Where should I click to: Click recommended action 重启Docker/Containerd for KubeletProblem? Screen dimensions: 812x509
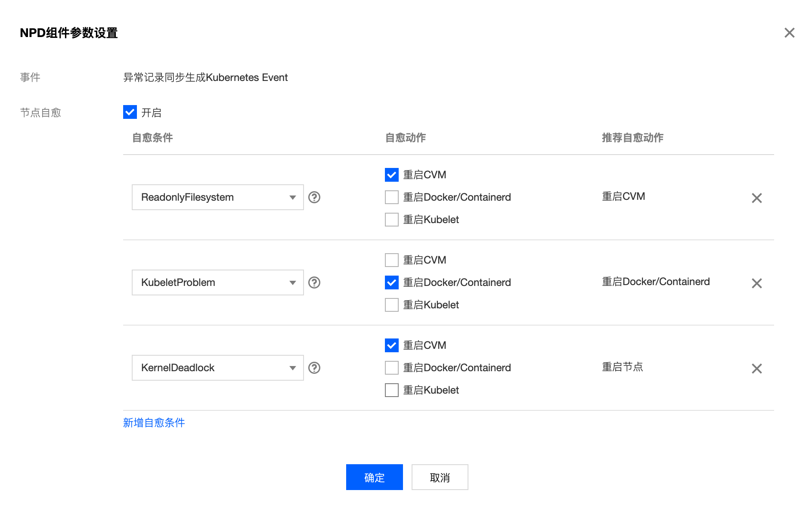pyautogui.click(x=656, y=282)
